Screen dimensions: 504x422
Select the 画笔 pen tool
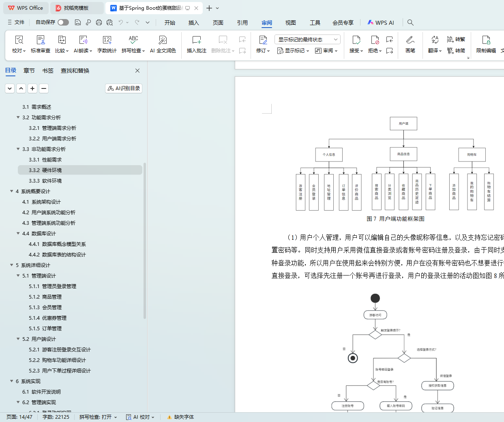[x=410, y=40]
